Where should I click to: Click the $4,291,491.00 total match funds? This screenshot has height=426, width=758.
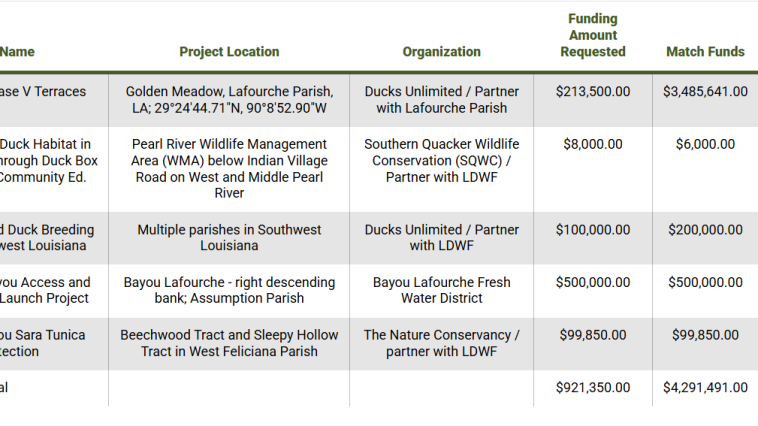click(705, 388)
